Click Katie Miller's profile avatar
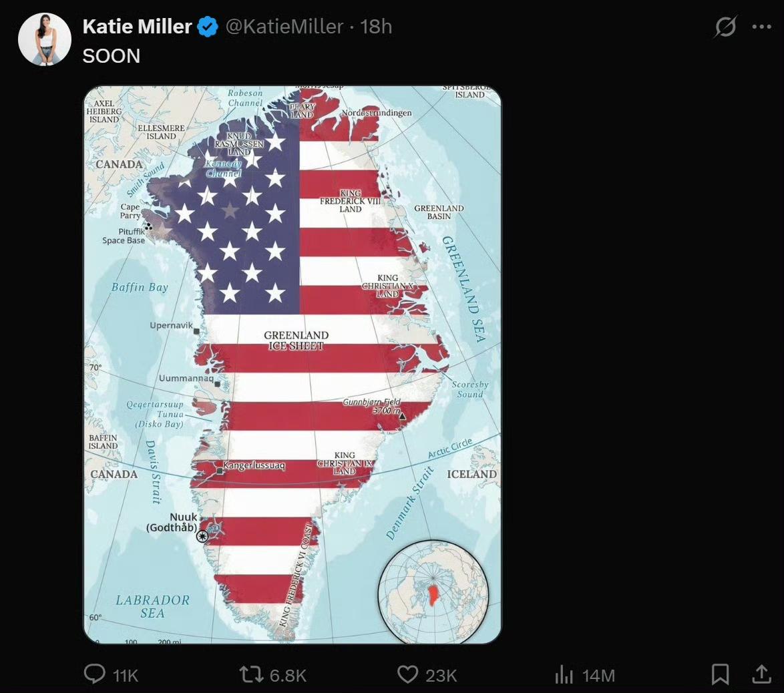784x693 pixels. [x=45, y=39]
